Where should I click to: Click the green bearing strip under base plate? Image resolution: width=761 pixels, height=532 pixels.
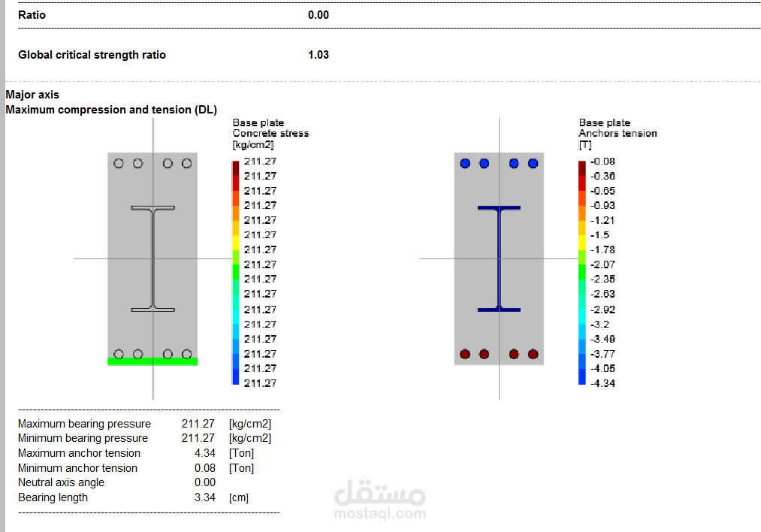(153, 361)
